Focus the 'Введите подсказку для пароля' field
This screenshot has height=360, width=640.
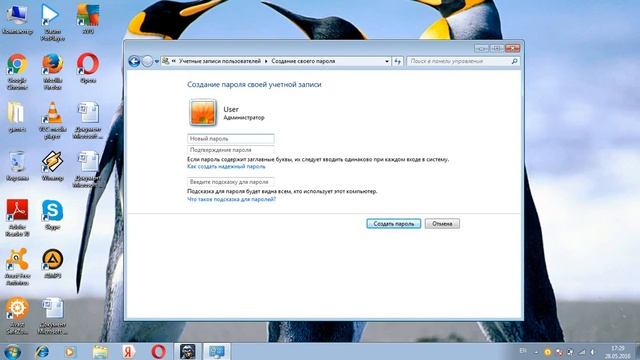point(231,182)
